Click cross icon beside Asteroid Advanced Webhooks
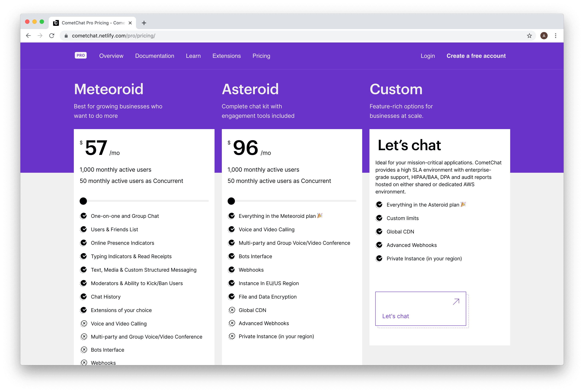 232,323
